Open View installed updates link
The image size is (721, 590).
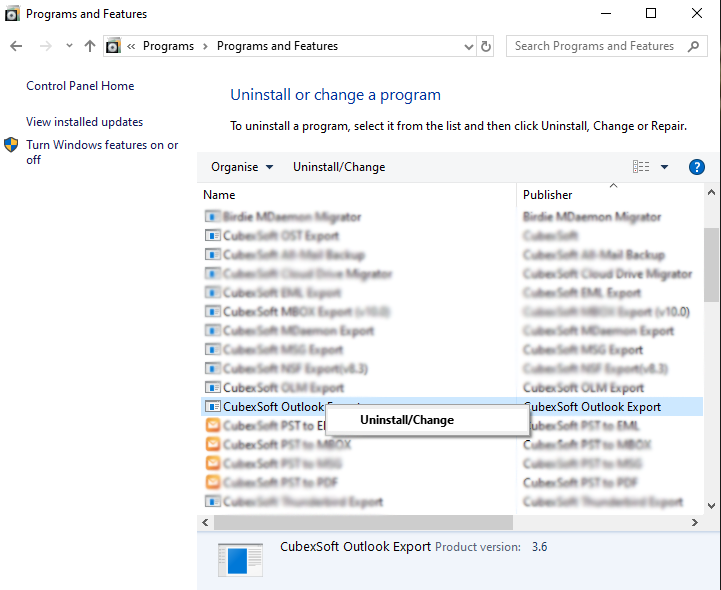(85, 122)
